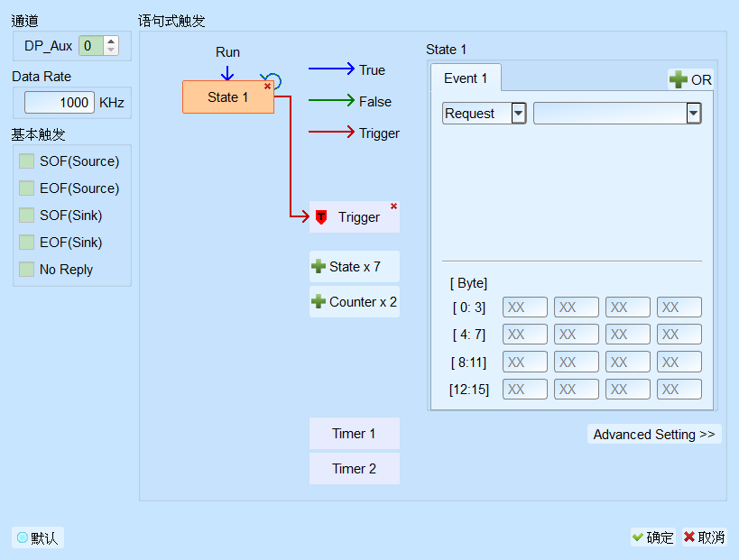Click last byte field in row [ 4: 7]

[679, 334]
